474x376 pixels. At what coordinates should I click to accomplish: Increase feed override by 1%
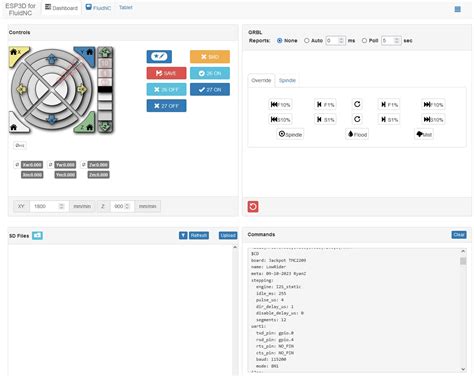pos(389,105)
